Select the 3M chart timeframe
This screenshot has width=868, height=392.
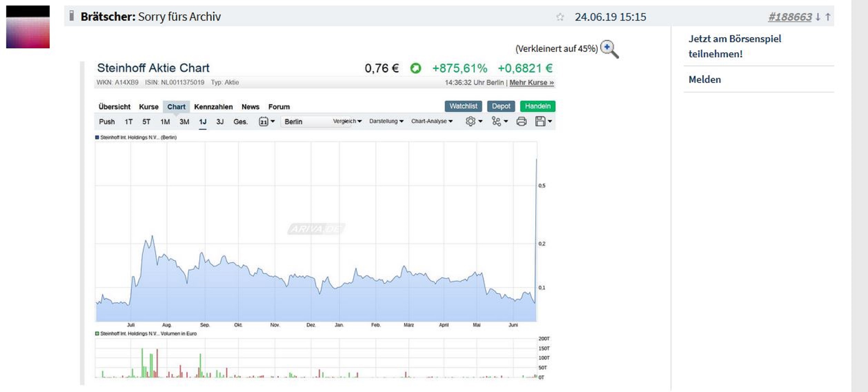click(185, 121)
